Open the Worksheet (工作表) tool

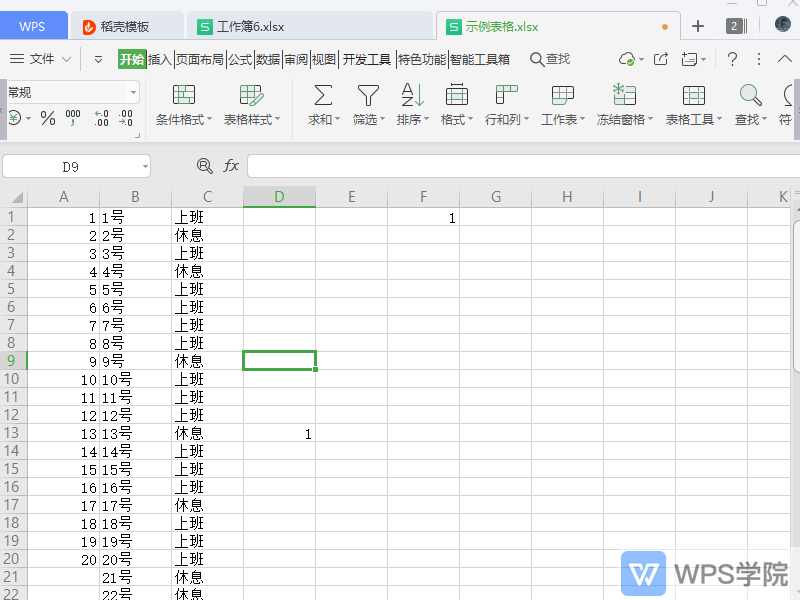click(561, 108)
